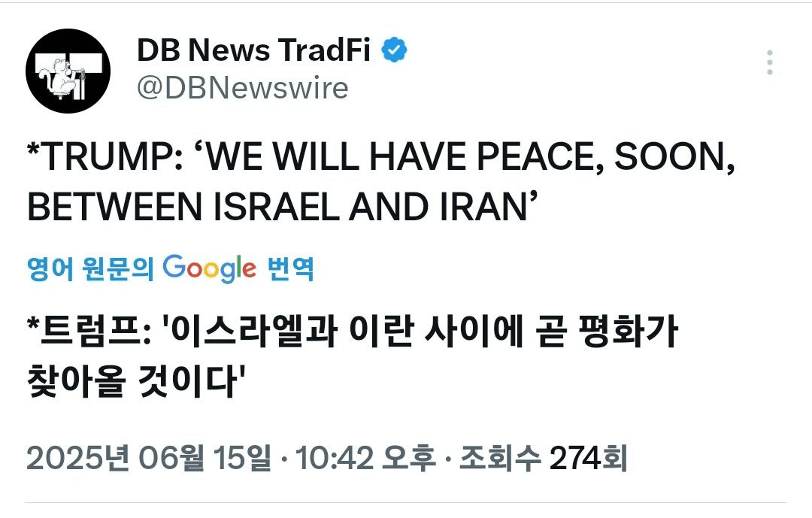Click the '영어 원문의' translation source text

coord(91,268)
